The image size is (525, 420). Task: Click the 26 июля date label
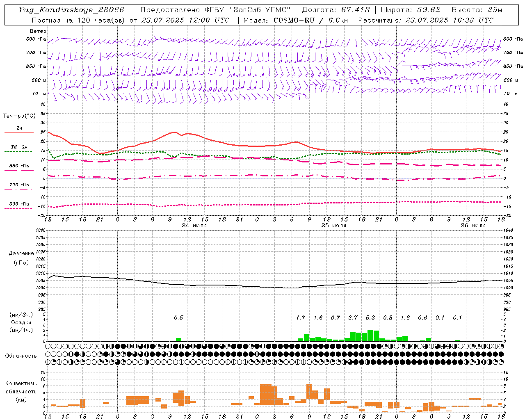click(x=473, y=226)
